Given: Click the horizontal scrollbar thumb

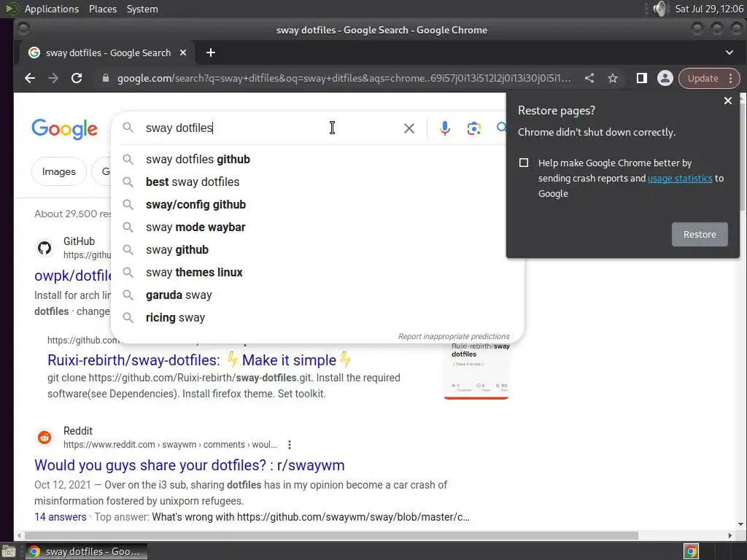Looking at the screenshot, I should [331, 536].
